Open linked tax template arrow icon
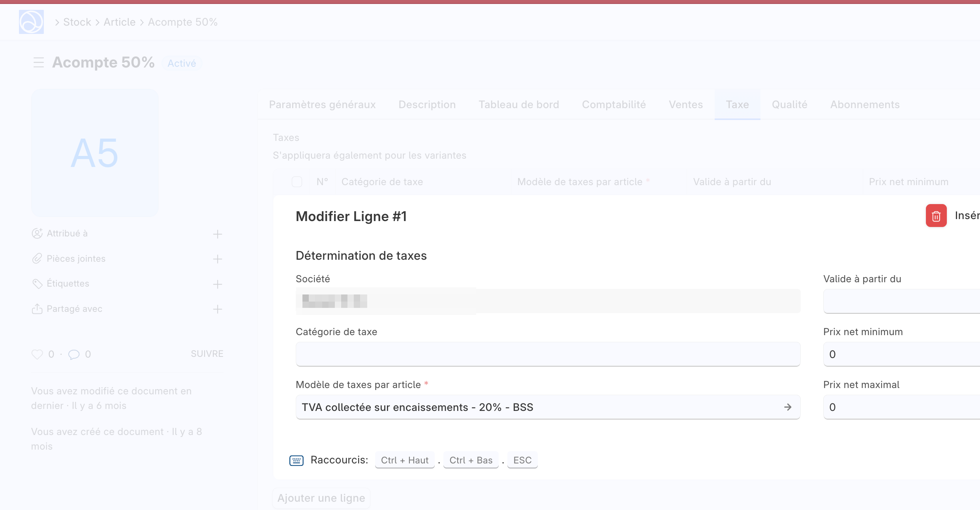The image size is (980, 510). [788, 407]
